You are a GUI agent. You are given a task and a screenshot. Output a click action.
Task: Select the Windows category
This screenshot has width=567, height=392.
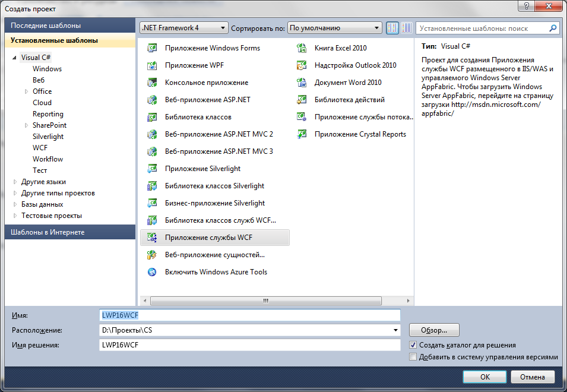click(47, 69)
